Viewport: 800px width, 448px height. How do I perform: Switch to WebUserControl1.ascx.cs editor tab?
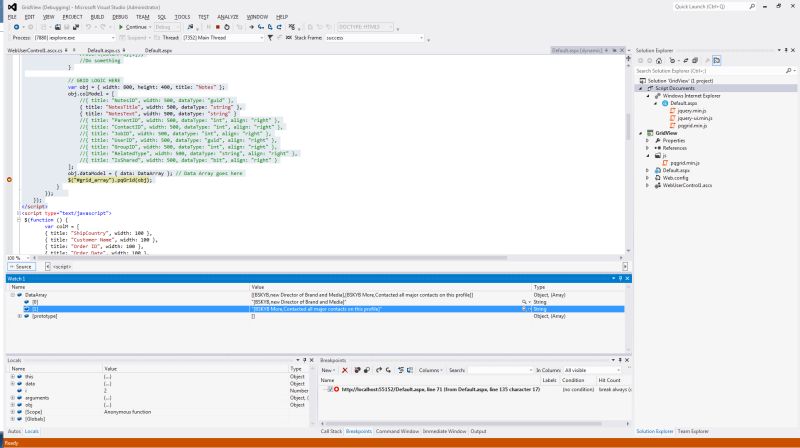[x=35, y=51]
